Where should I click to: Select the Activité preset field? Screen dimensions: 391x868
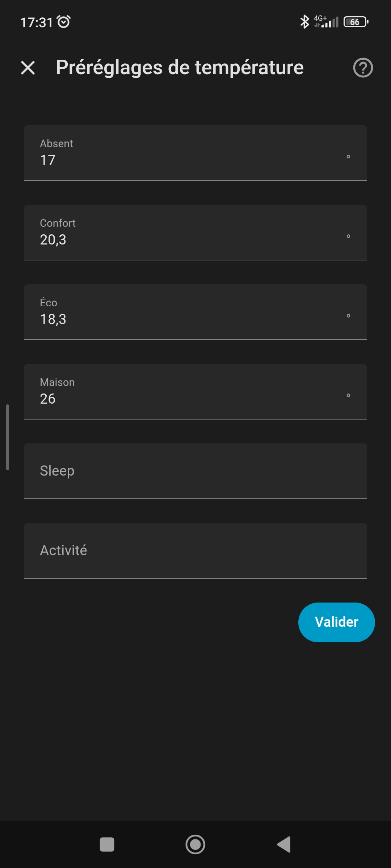[195, 551]
